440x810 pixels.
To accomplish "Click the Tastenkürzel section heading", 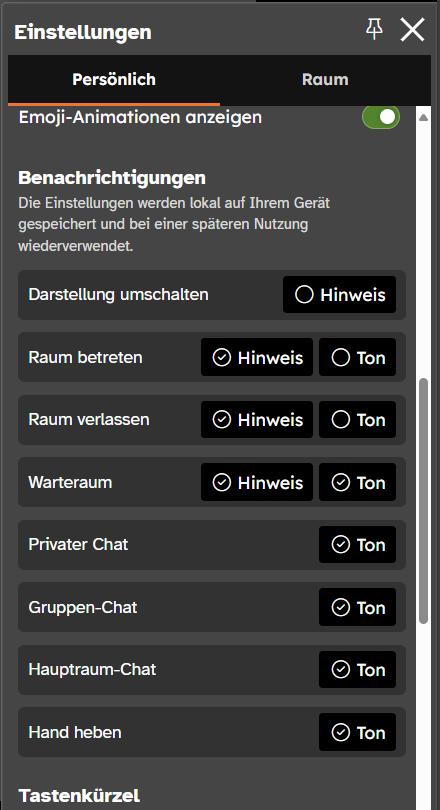I will [x=79, y=795].
